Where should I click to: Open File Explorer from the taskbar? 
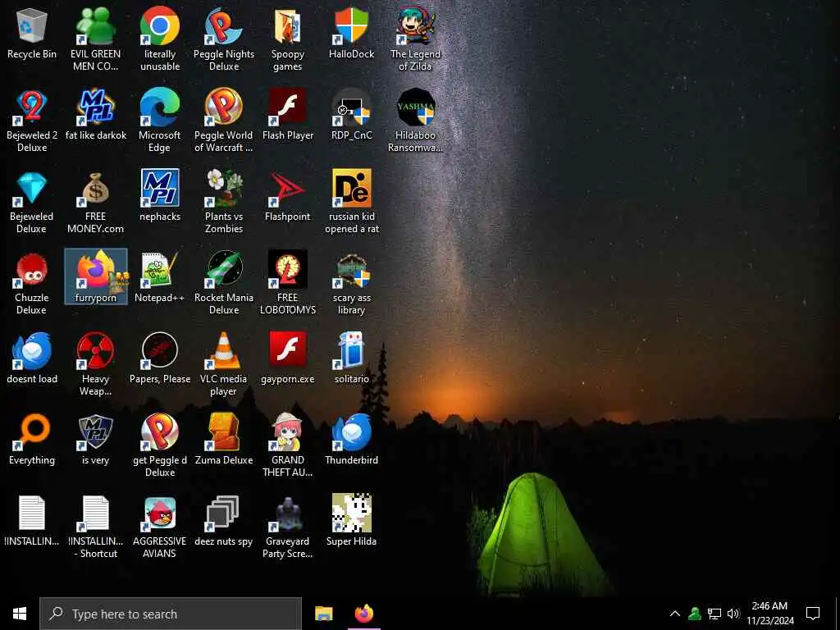coord(323,614)
